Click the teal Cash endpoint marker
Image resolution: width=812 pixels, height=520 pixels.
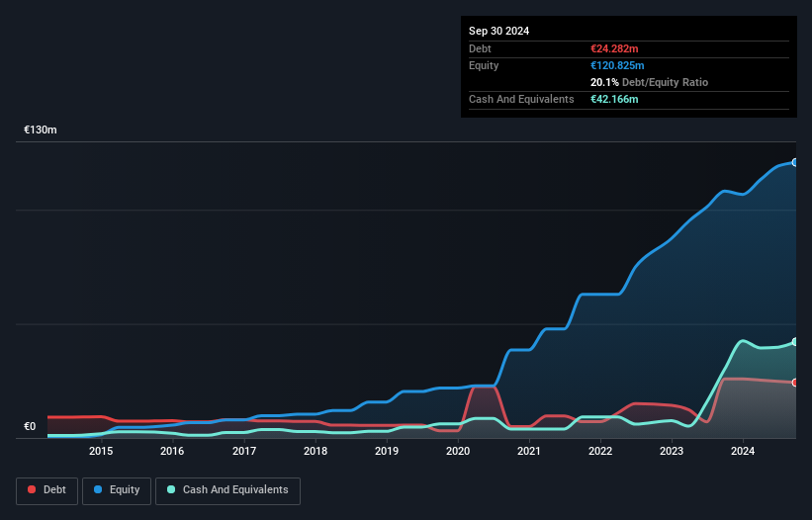click(794, 342)
